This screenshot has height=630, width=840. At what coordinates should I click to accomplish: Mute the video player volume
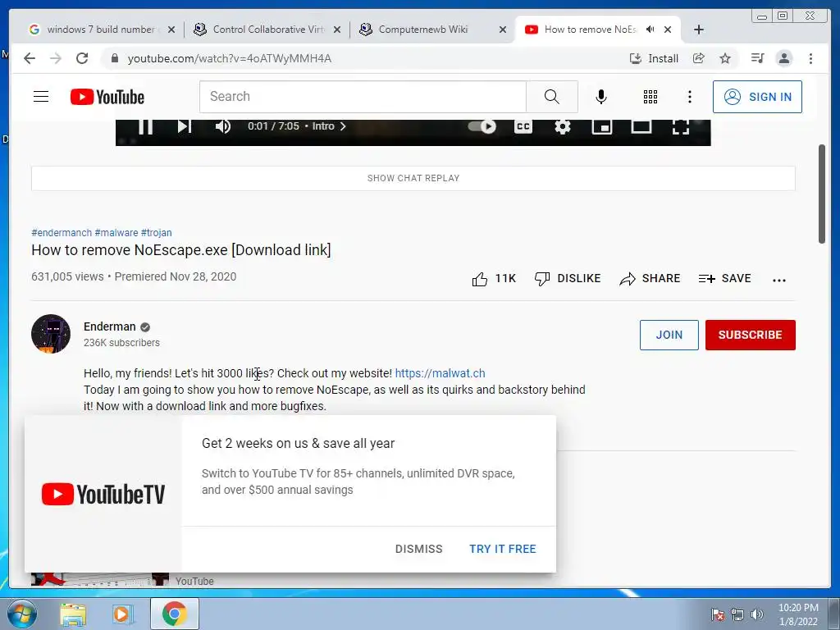[223, 126]
